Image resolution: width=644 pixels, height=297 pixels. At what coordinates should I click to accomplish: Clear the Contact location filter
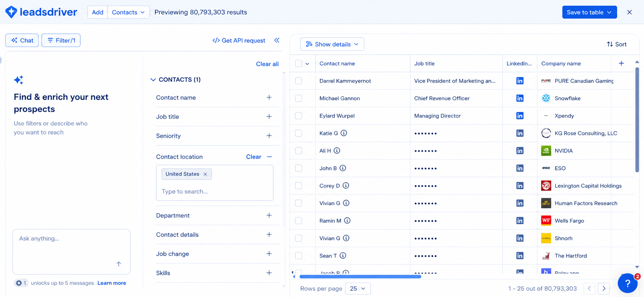(253, 157)
